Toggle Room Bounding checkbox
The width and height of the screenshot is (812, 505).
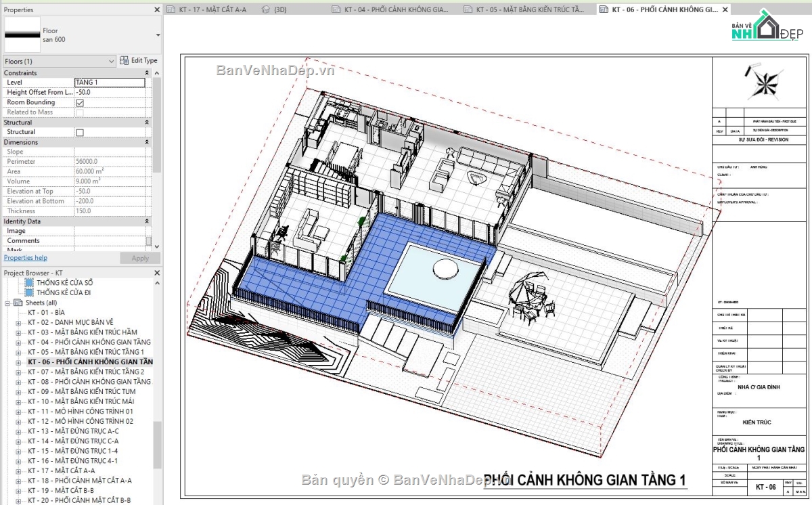click(80, 102)
